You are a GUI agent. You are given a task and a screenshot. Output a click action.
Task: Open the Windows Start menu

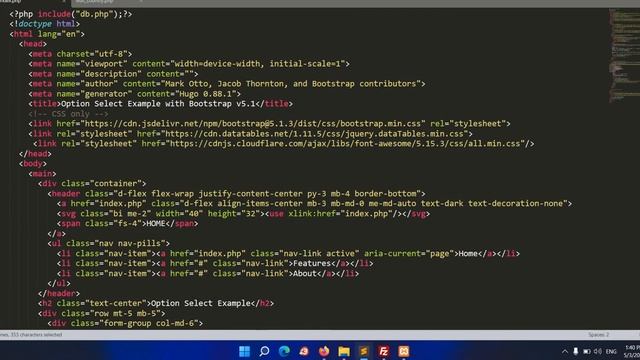pyautogui.click(x=244, y=351)
